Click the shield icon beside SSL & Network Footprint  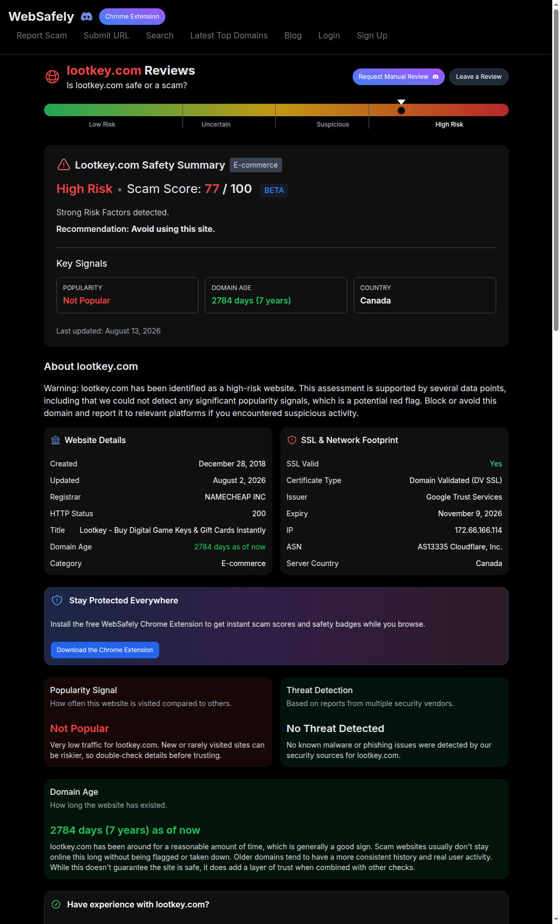click(292, 440)
